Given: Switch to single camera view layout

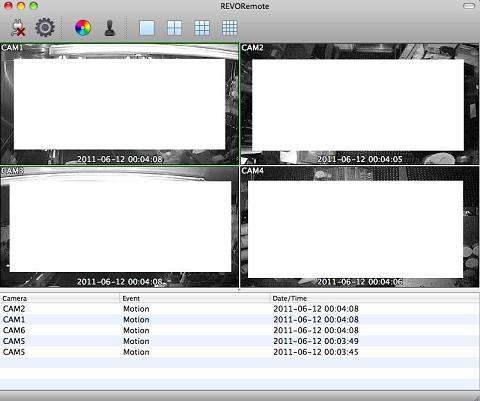Looking at the screenshot, I should 147,28.
